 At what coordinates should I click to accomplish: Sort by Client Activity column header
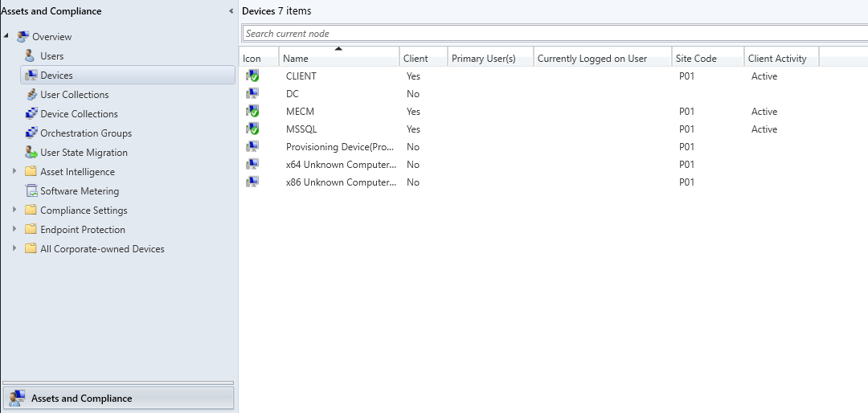777,58
